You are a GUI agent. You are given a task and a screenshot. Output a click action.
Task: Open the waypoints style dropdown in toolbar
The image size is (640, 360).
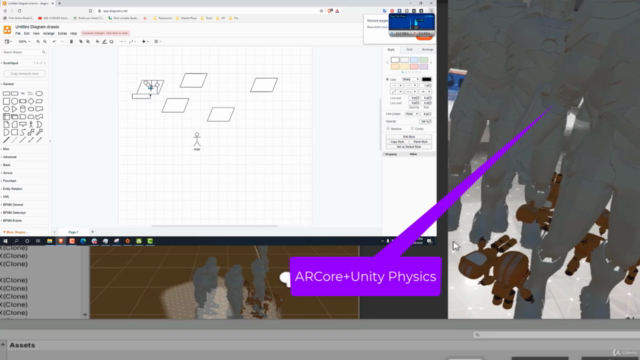point(132,42)
